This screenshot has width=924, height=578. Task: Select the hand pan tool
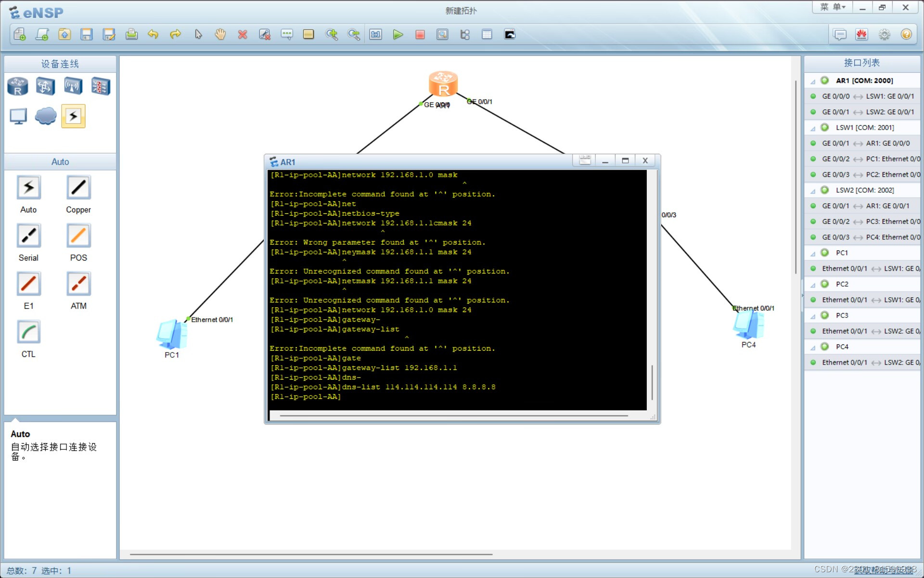[x=220, y=34]
